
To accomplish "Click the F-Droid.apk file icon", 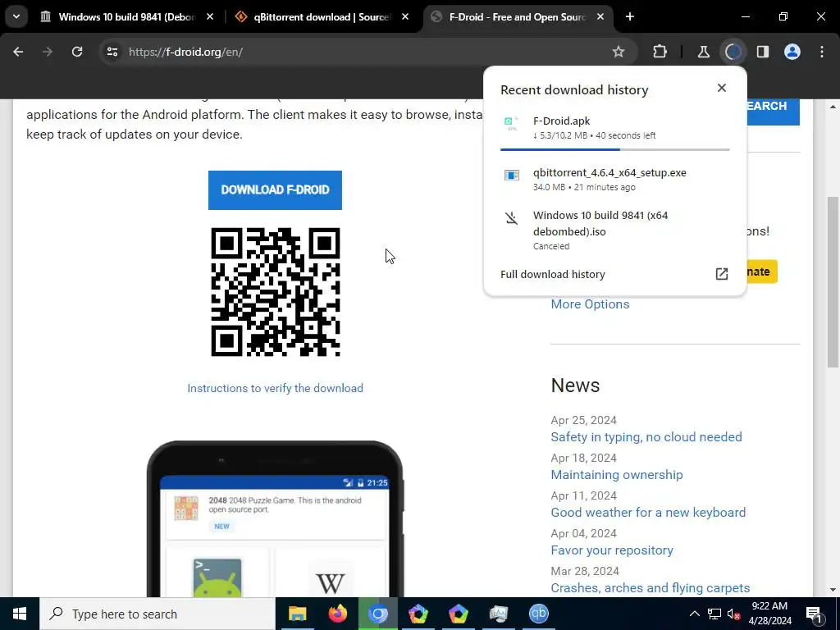I will point(511,124).
